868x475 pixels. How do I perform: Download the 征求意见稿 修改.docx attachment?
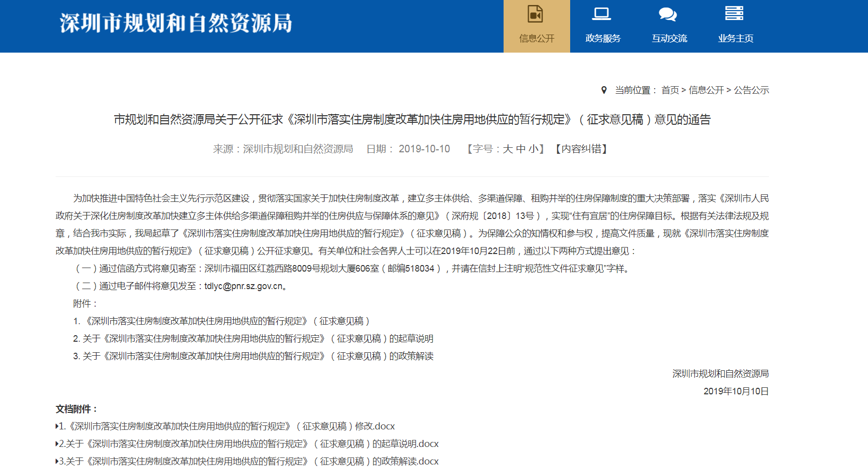(x=226, y=426)
